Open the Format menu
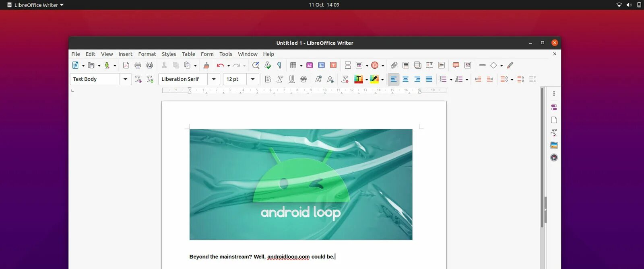The image size is (644, 269). tap(147, 54)
